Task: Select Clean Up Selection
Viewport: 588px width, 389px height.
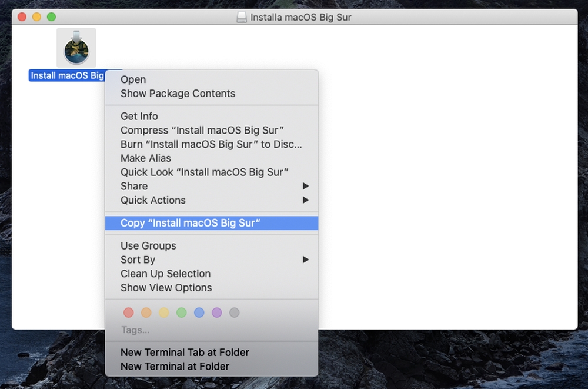Action: (212, 274)
